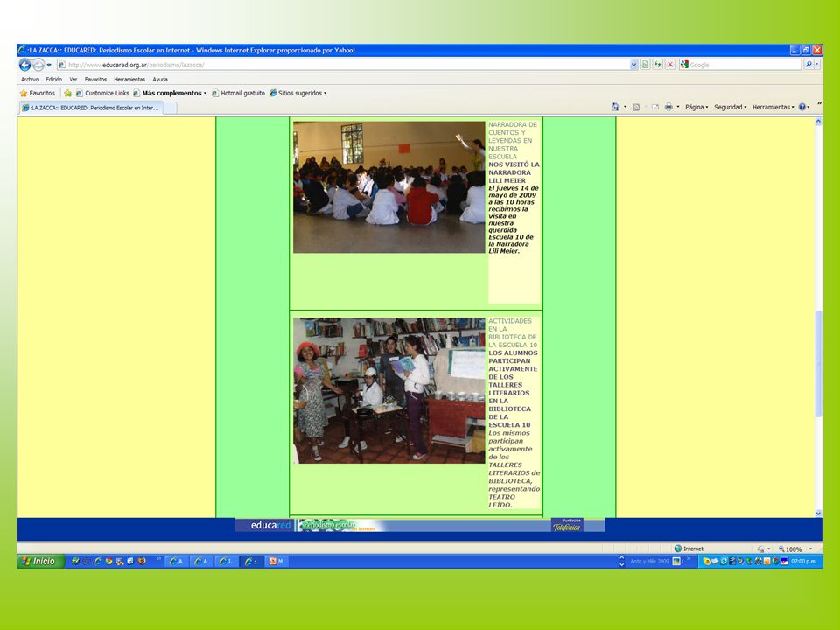Stop loading with the red X button
840x630 pixels.
pyautogui.click(x=669, y=65)
